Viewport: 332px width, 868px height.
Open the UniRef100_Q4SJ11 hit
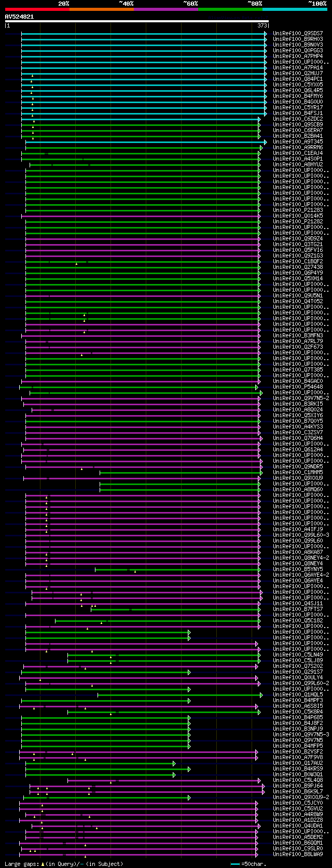point(298,604)
